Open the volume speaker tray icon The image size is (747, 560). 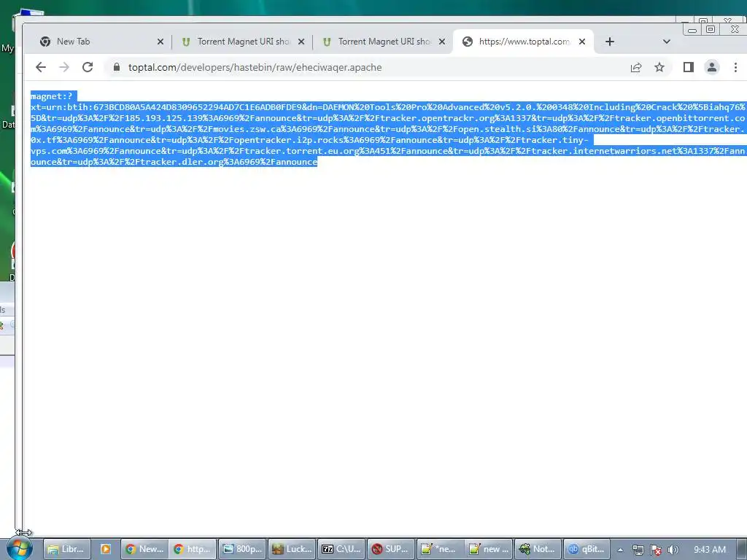(673, 550)
